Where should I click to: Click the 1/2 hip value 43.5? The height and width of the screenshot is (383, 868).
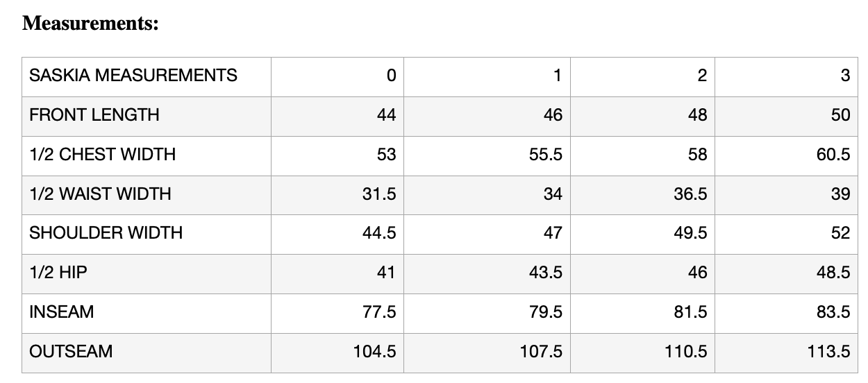click(x=545, y=273)
